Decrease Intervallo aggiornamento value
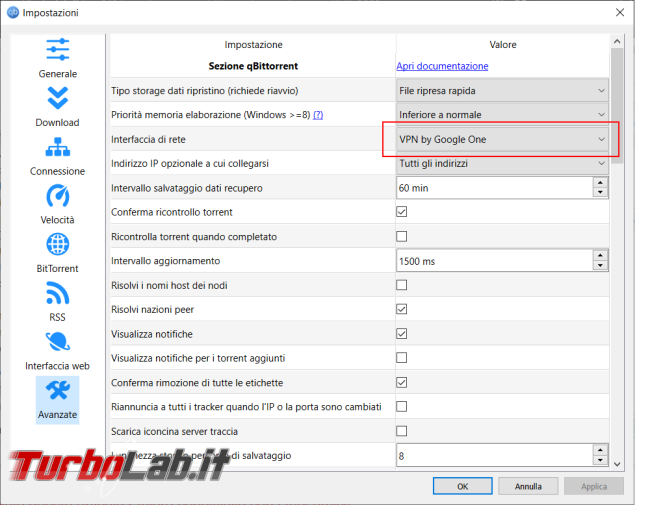This screenshot has height=505, width=650. (600, 266)
